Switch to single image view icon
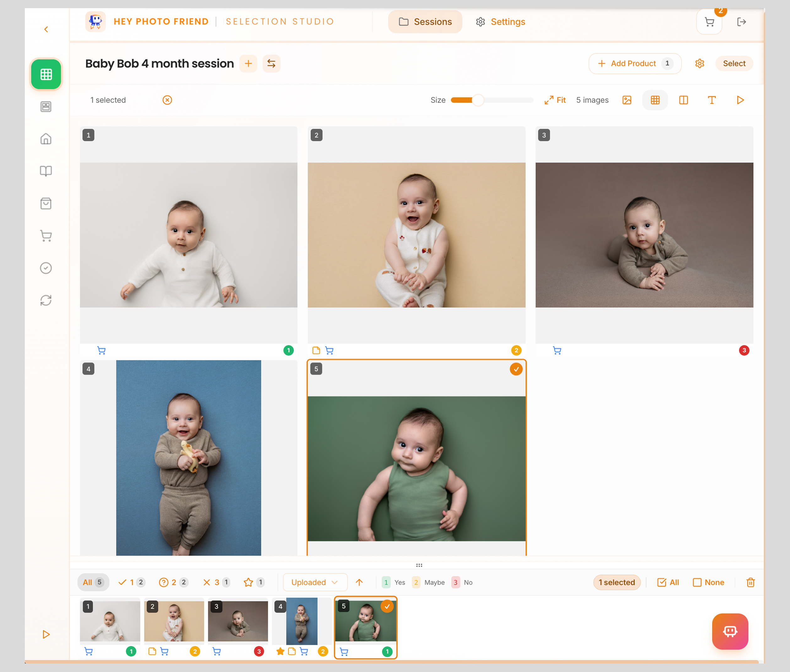This screenshot has width=790, height=672. [626, 100]
